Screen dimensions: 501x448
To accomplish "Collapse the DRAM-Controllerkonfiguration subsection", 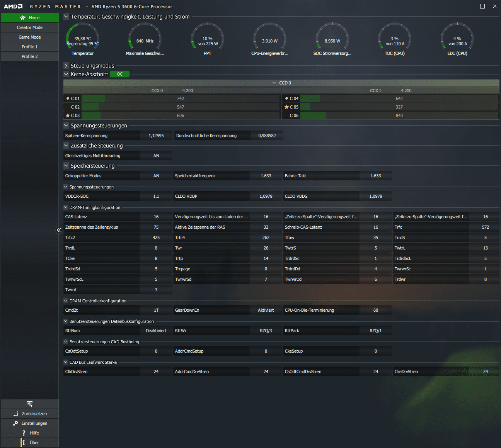I will tap(66, 301).
